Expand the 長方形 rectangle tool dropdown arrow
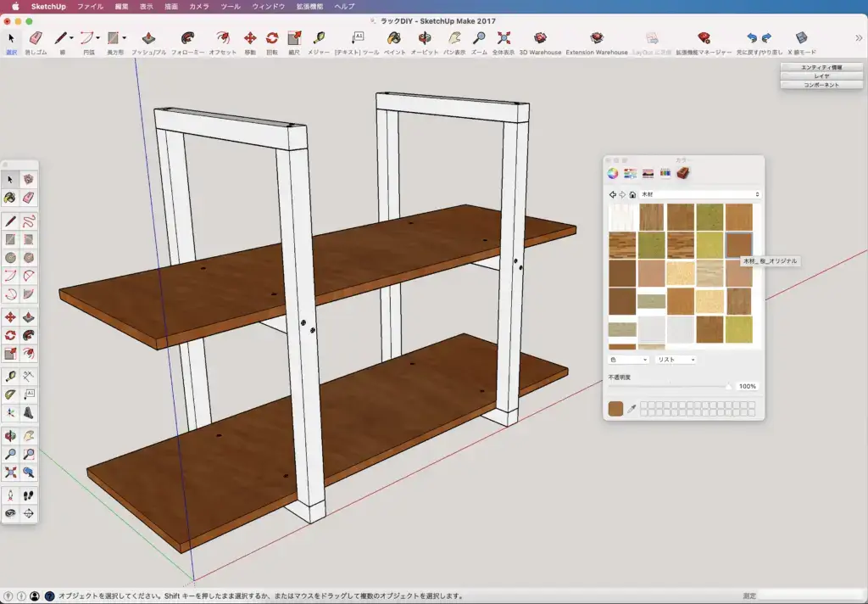Viewport: 868px width, 604px height. click(124, 38)
